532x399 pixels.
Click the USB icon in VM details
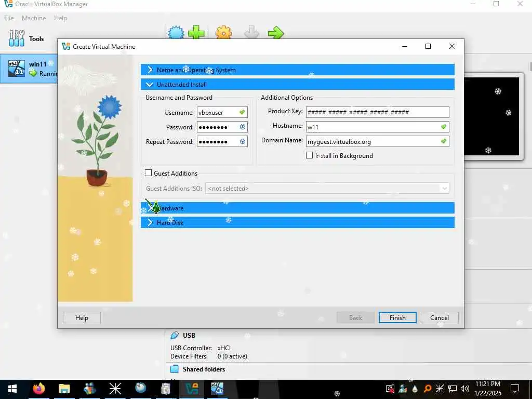click(175, 335)
